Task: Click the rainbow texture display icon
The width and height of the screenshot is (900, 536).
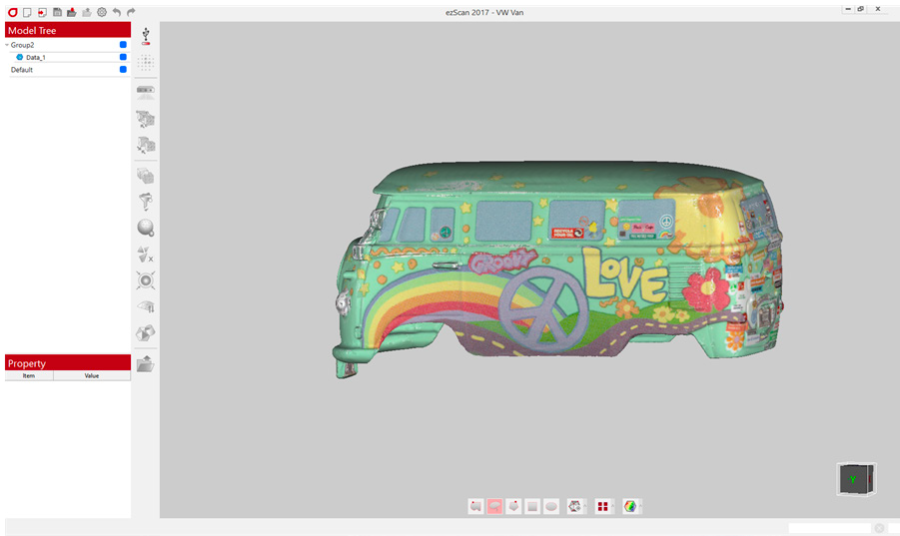Action: [x=630, y=506]
